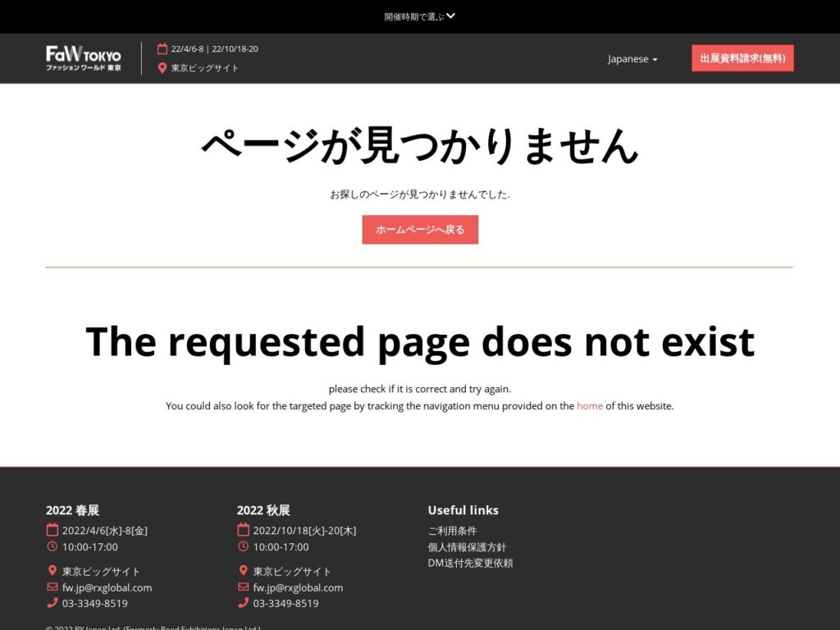Click the 出展資料請求(無料) button

click(x=742, y=58)
